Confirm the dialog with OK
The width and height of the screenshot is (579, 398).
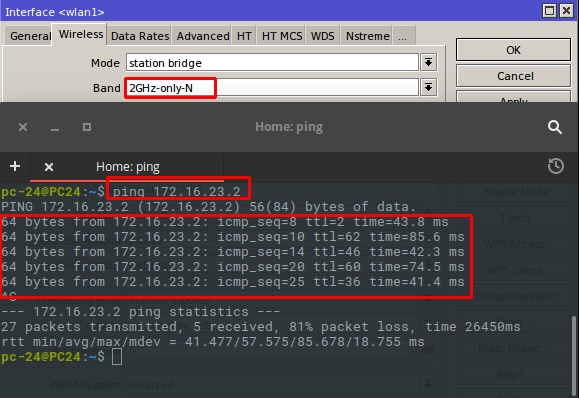coord(513,49)
